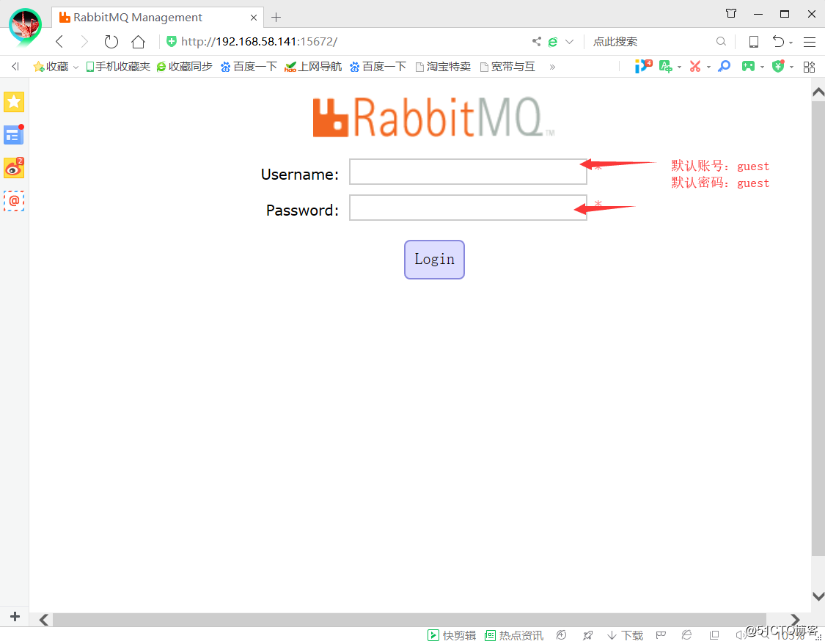825x644 pixels.
Task: Select the RabbitMQ Management tab
Action: 158,18
